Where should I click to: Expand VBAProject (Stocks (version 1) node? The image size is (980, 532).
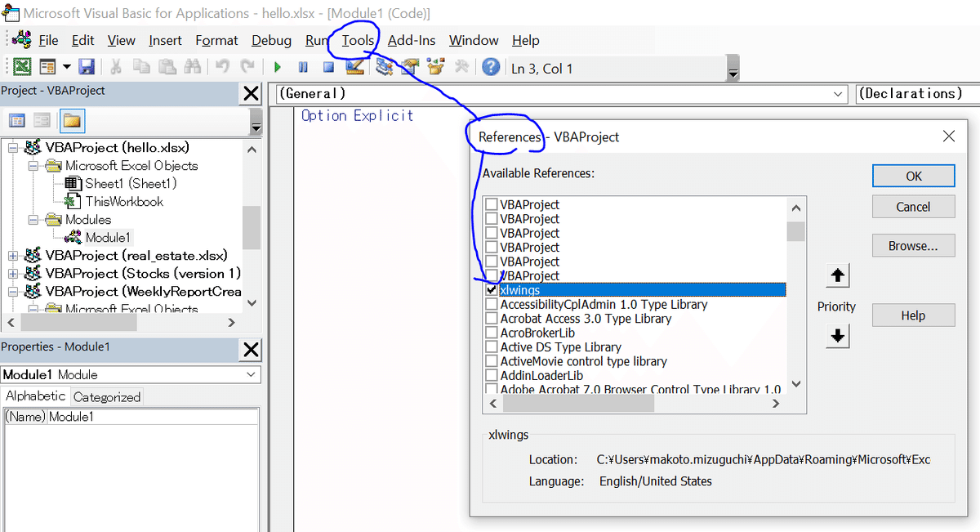click(13, 274)
